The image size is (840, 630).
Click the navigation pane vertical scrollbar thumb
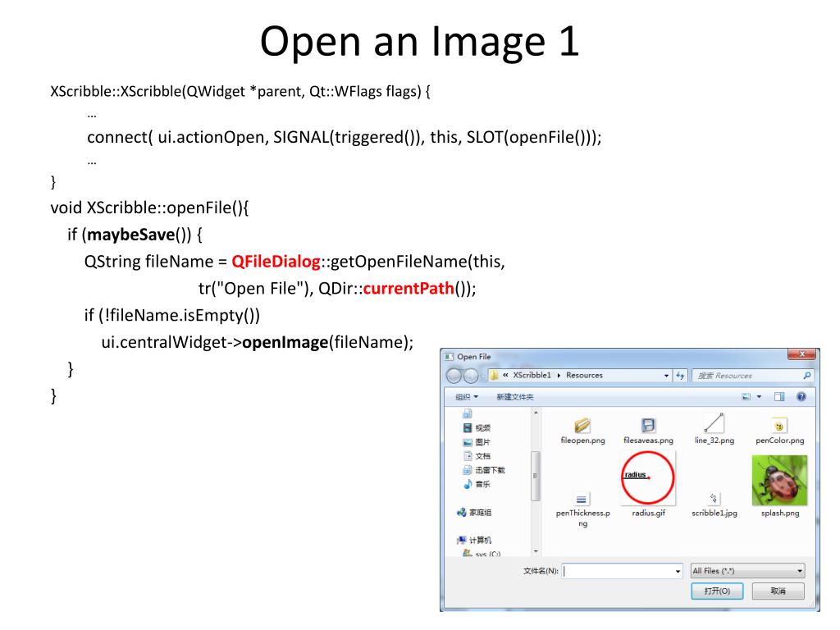tap(535, 476)
